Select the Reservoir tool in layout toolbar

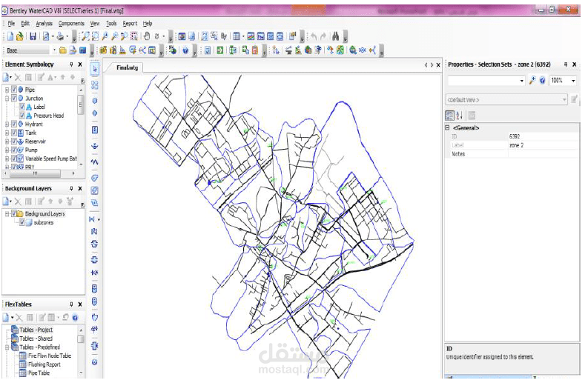pyautogui.click(x=94, y=146)
